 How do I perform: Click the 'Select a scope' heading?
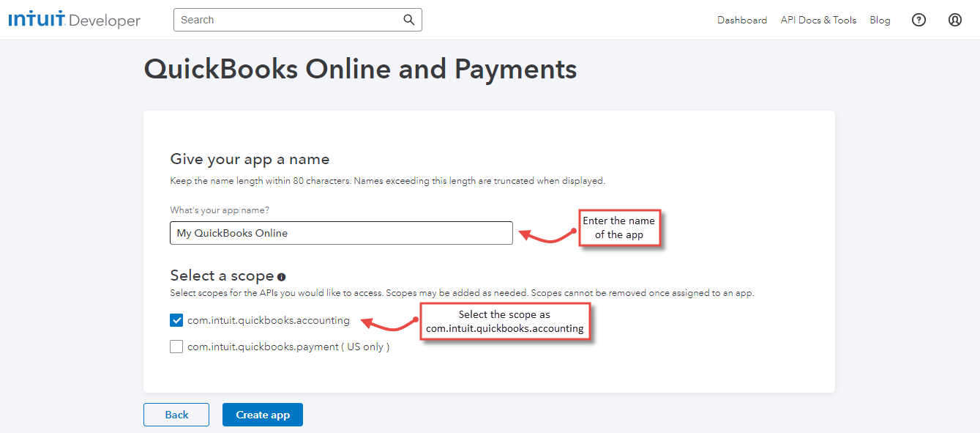click(x=222, y=275)
